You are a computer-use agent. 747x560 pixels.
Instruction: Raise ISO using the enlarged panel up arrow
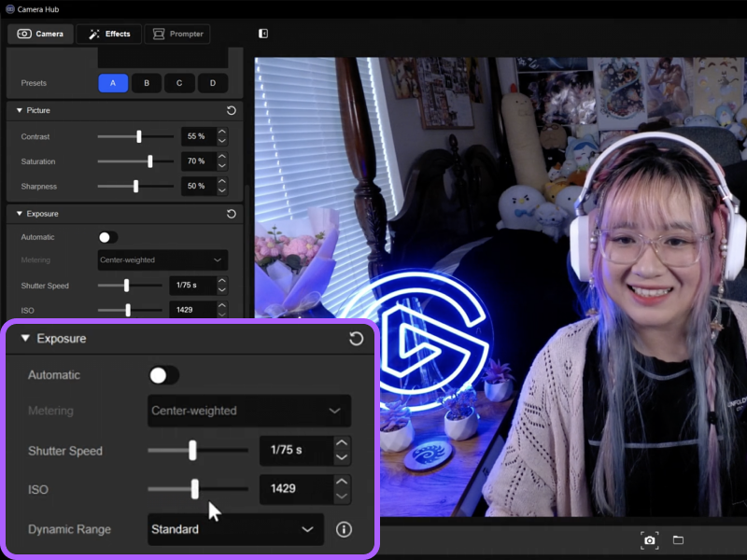click(x=342, y=482)
